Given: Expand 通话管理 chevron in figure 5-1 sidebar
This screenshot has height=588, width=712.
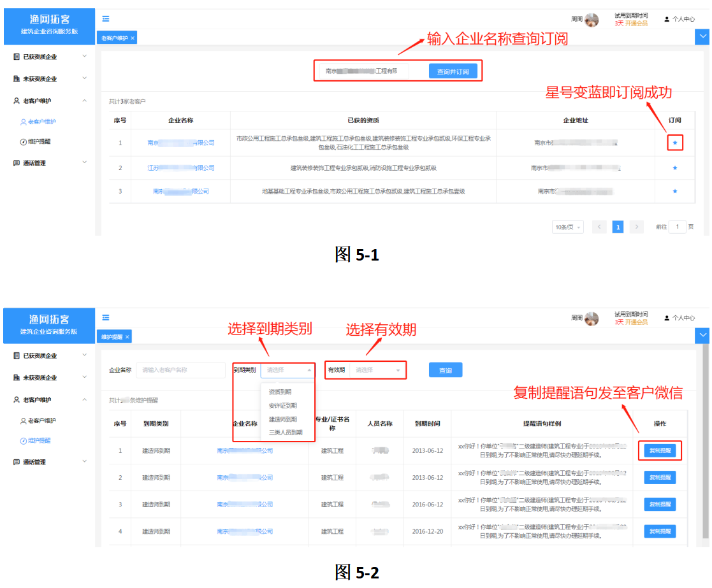Looking at the screenshot, I should tap(85, 162).
